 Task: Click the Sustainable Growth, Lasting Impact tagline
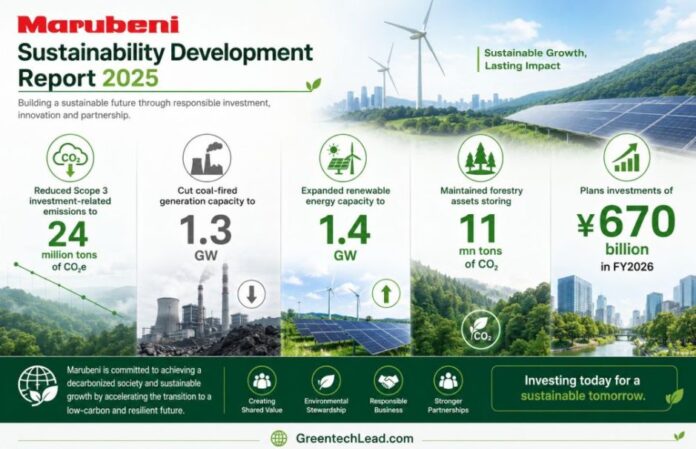pos(535,59)
